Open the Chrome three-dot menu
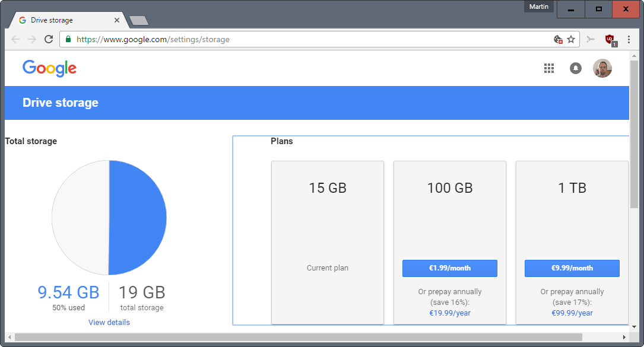The height and width of the screenshot is (347, 644). (x=629, y=39)
